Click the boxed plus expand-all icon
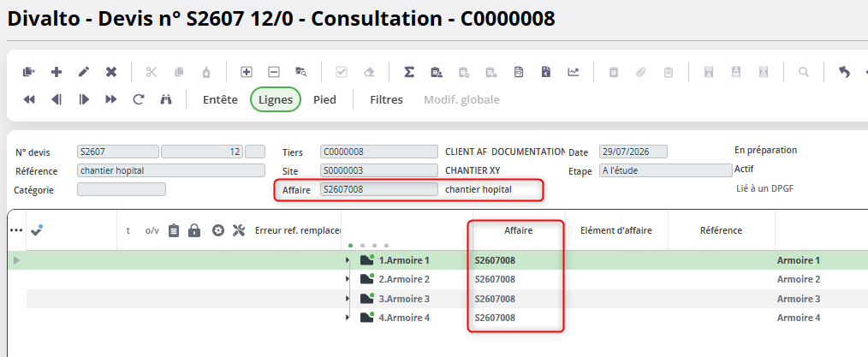 (x=247, y=72)
